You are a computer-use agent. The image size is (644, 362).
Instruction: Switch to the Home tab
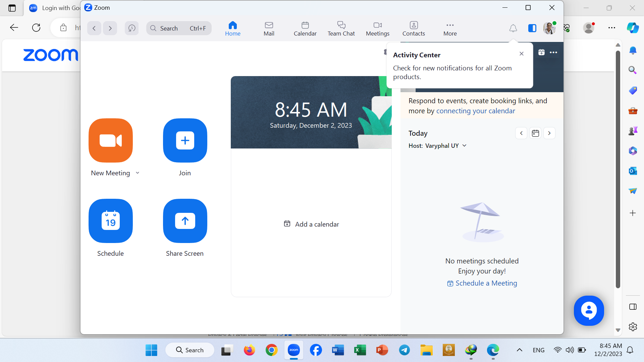click(233, 29)
